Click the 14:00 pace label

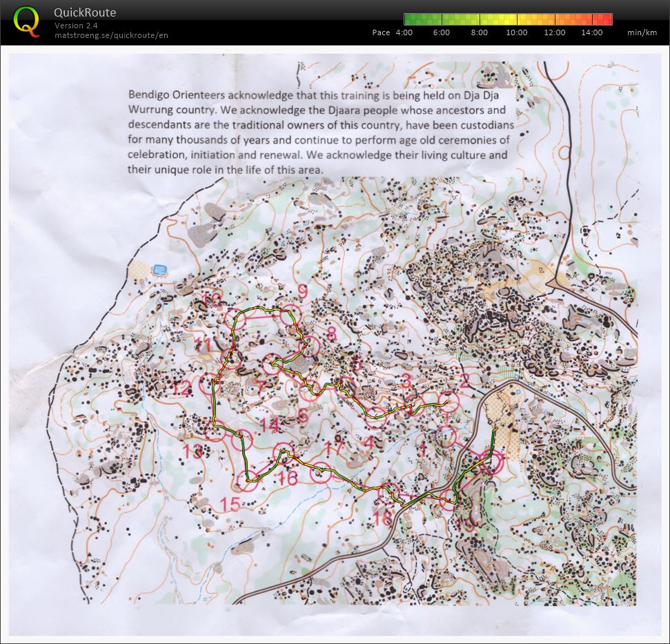[x=592, y=32]
